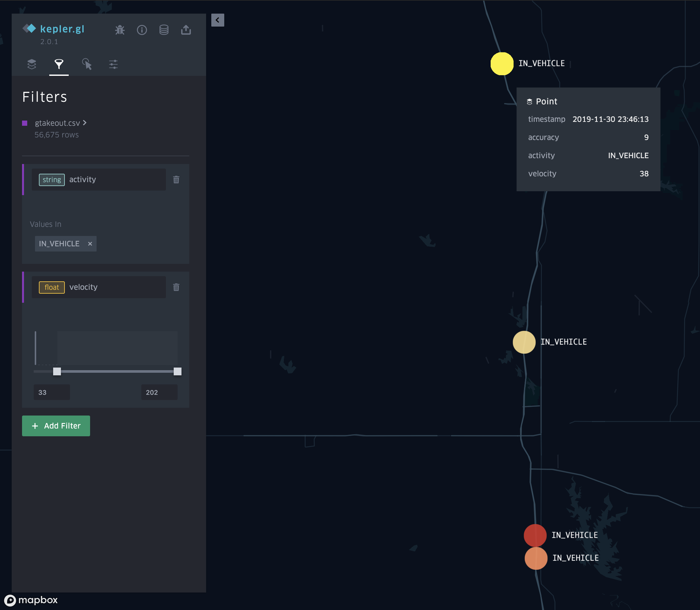Click the Filters heading text
Viewport: 700px width, 610px height.
tap(45, 97)
